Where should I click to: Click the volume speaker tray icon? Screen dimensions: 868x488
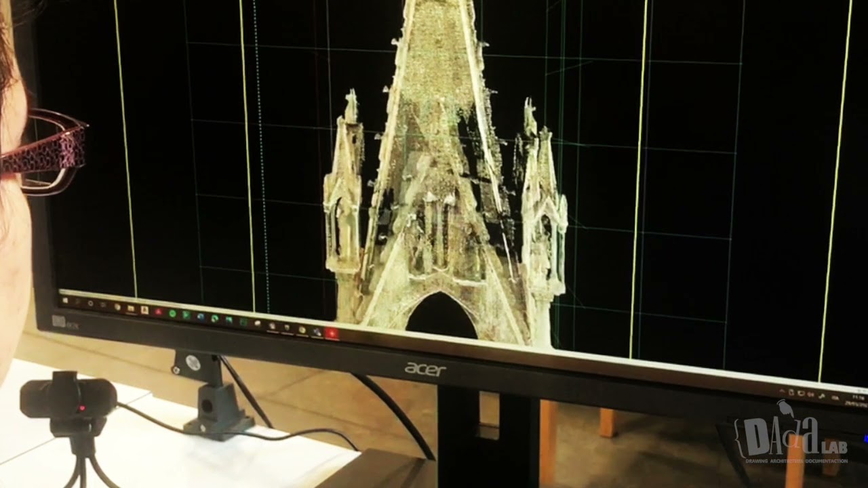point(812,395)
